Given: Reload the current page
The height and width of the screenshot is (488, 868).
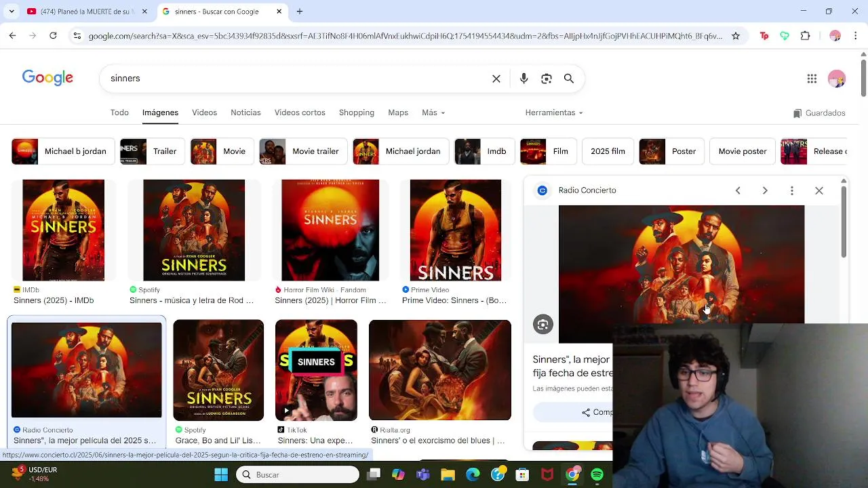Looking at the screenshot, I should click(x=53, y=35).
